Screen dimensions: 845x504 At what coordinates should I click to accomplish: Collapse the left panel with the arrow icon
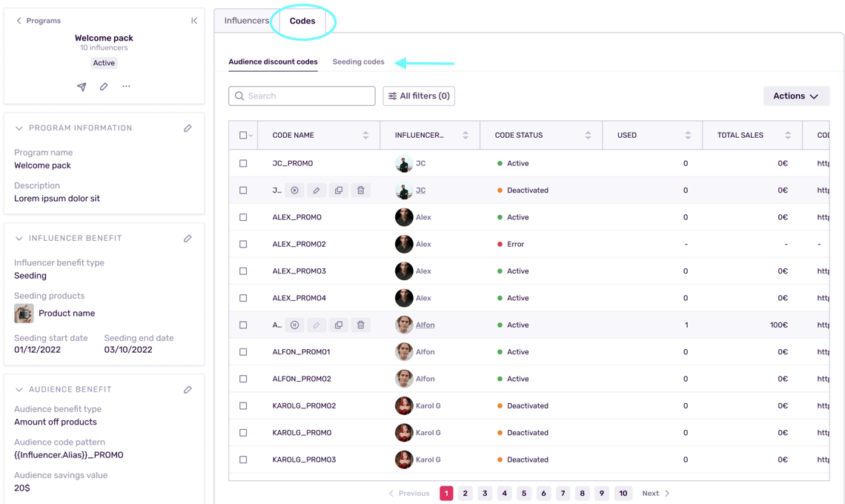coord(194,20)
